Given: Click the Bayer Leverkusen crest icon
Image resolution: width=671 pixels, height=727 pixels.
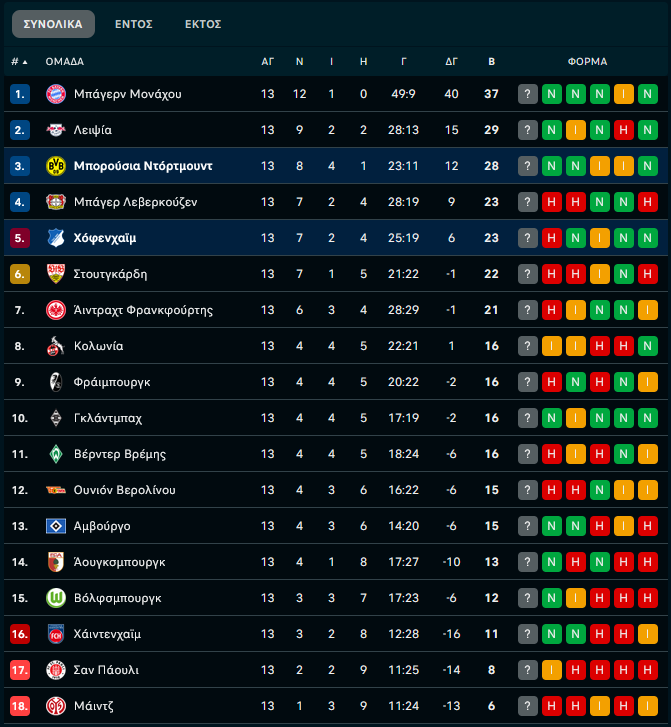Looking at the screenshot, I should [x=55, y=202].
